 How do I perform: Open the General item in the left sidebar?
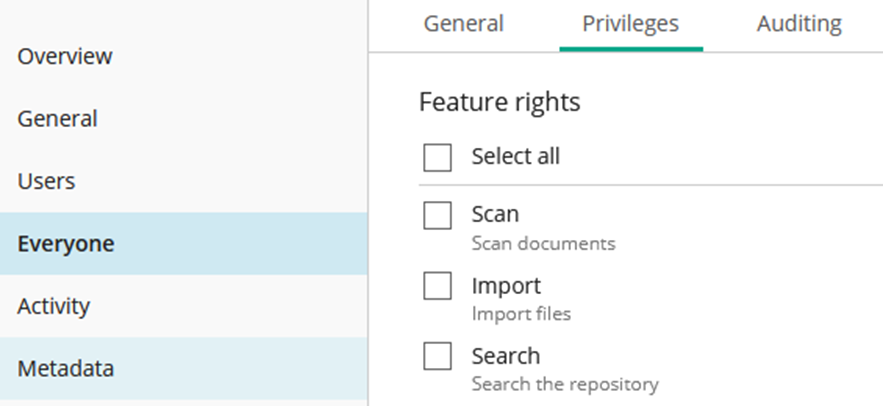(184, 119)
